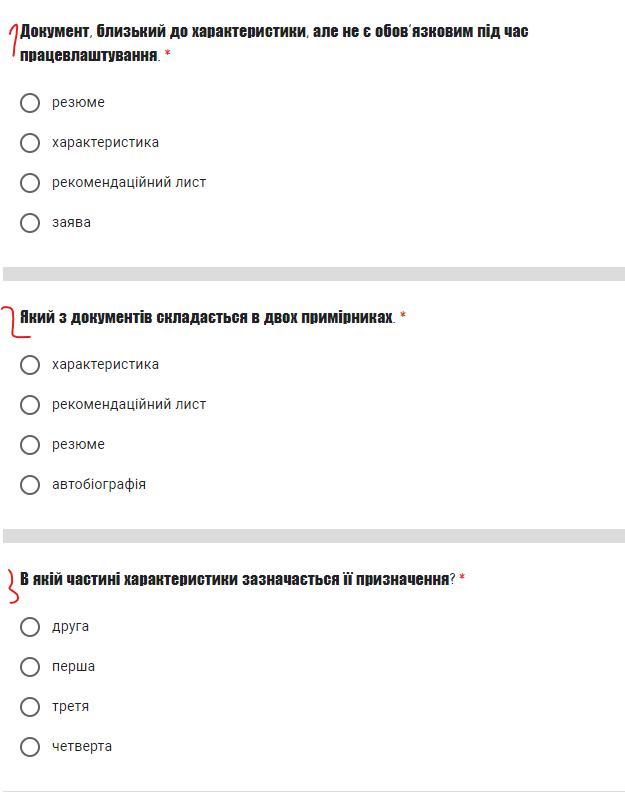Click the first question title about працевлаштування
The height and width of the screenshot is (792, 625).
(274, 42)
